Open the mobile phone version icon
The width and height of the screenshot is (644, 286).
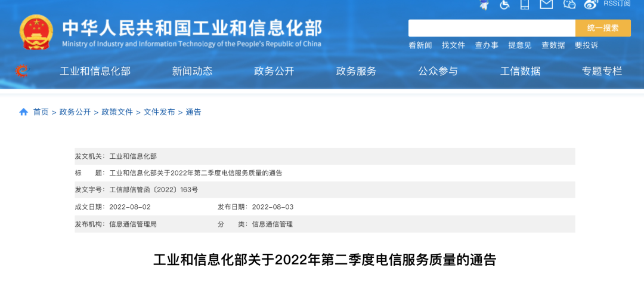coord(525,4)
